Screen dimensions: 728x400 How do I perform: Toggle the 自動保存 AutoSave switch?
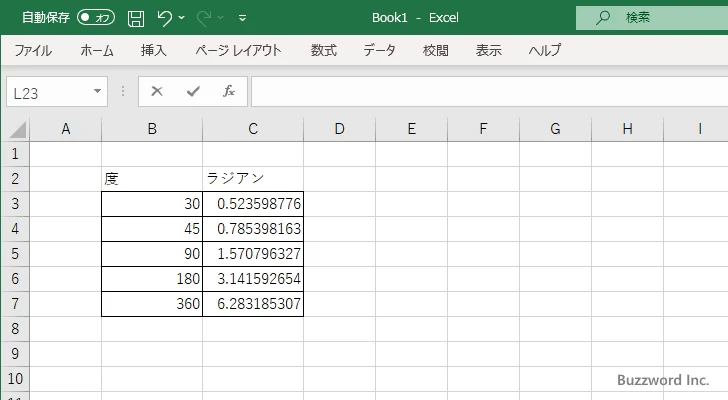pyautogui.click(x=96, y=18)
